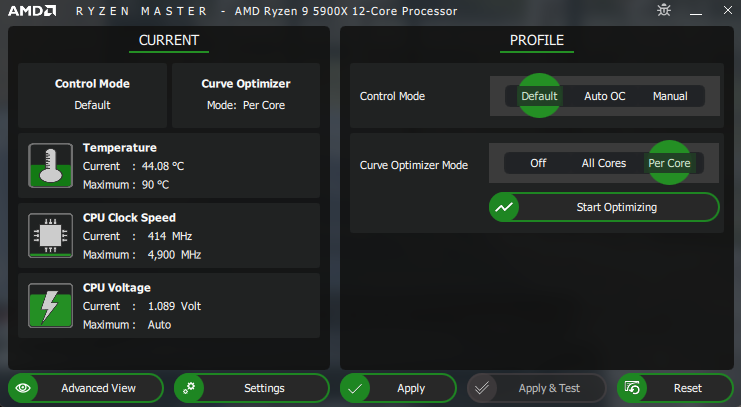The height and width of the screenshot is (407, 741).
Task: Turn Curve Optimizer Mode Off
Action: (538, 163)
